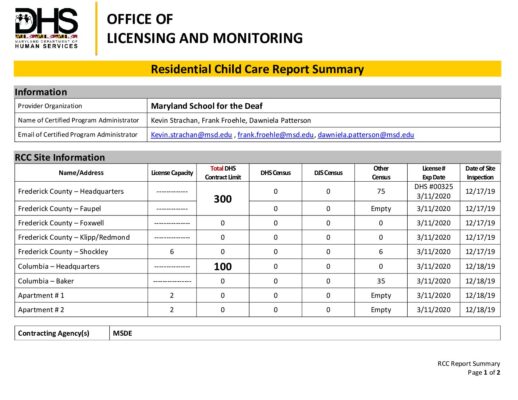Click '35' Other Census for Columbia Baker
Image resolution: width=518 pixels, height=400 pixels.
click(x=381, y=281)
